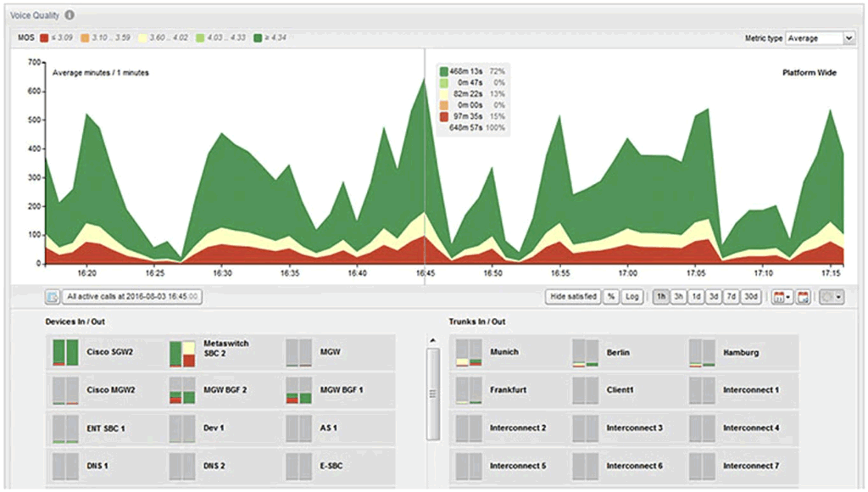This screenshot has width=868, height=492.
Task: Click the calls list icon beside active calls
Action: point(52,297)
